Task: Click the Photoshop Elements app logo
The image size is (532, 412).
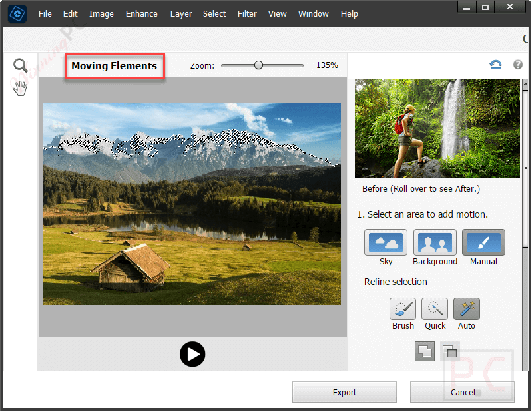Action: [x=17, y=13]
